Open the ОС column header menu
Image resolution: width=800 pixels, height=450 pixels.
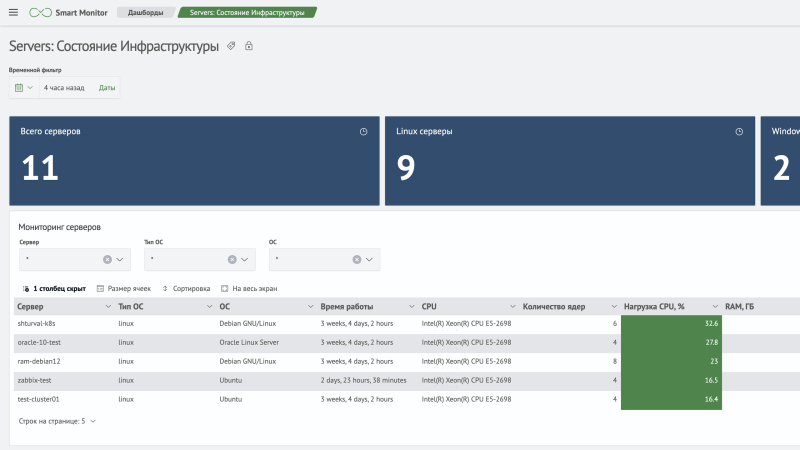point(310,307)
